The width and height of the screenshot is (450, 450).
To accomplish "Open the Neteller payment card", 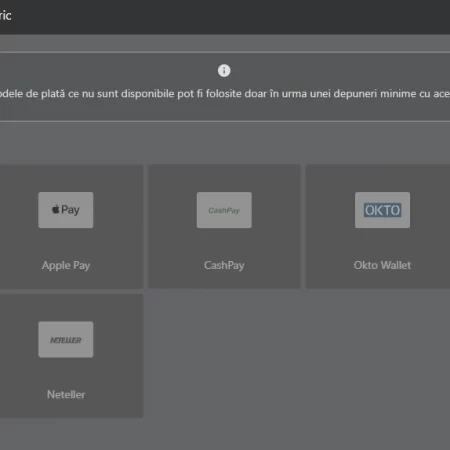I will (71, 356).
